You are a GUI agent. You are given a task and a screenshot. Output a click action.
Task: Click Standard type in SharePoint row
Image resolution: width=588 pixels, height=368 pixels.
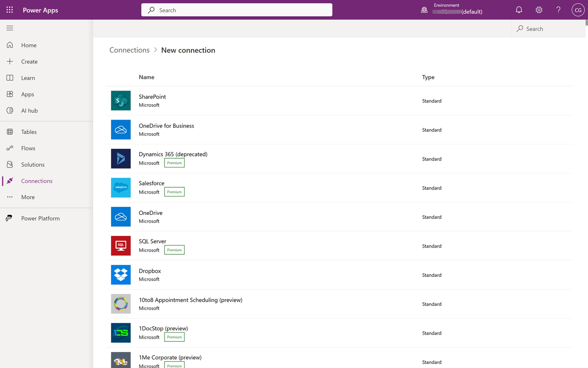point(432,101)
